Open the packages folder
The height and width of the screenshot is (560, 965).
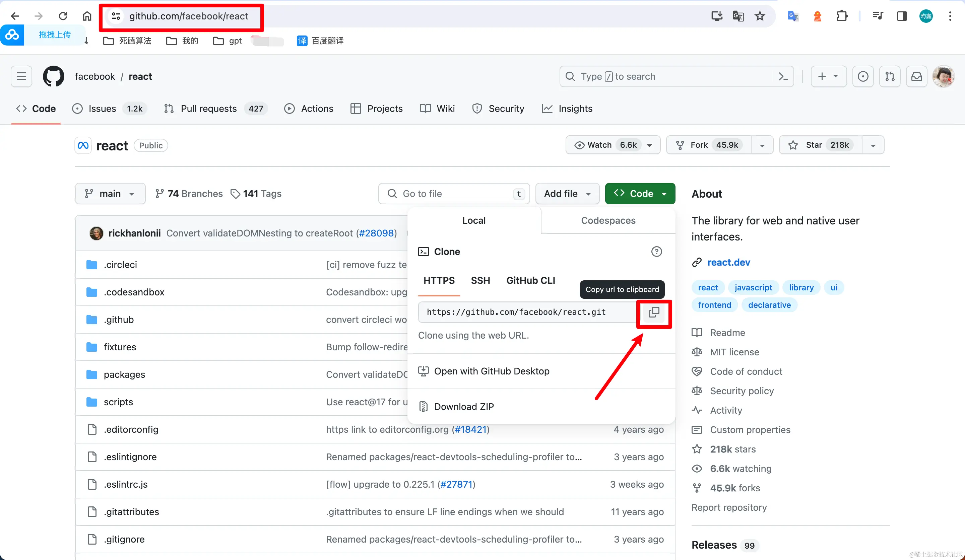pyautogui.click(x=124, y=374)
